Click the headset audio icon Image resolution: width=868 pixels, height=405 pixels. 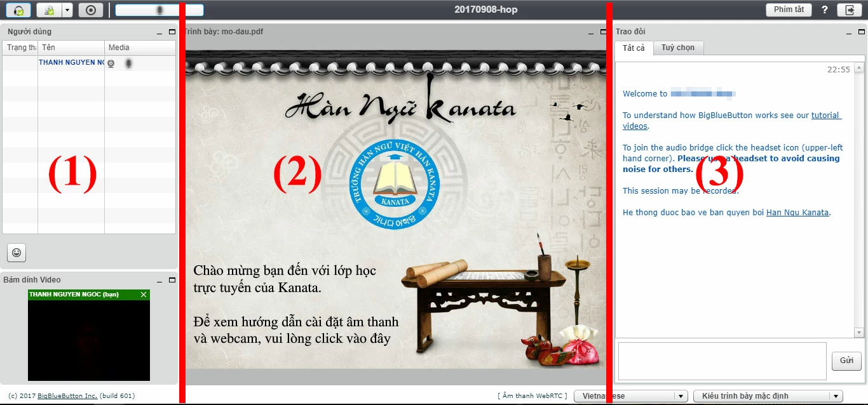19,10
